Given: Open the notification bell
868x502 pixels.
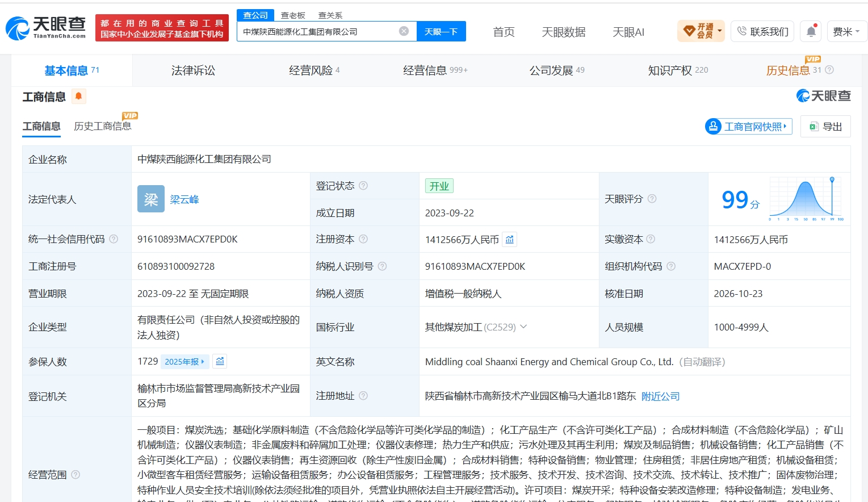Looking at the screenshot, I should pyautogui.click(x=811, y=32).
